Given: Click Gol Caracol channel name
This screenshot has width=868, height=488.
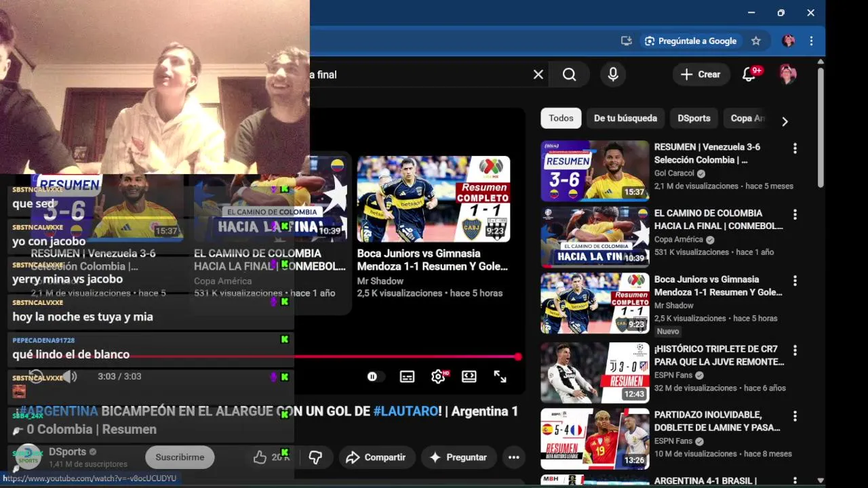Looking at the screenshot, I should [x=674, y=174].
